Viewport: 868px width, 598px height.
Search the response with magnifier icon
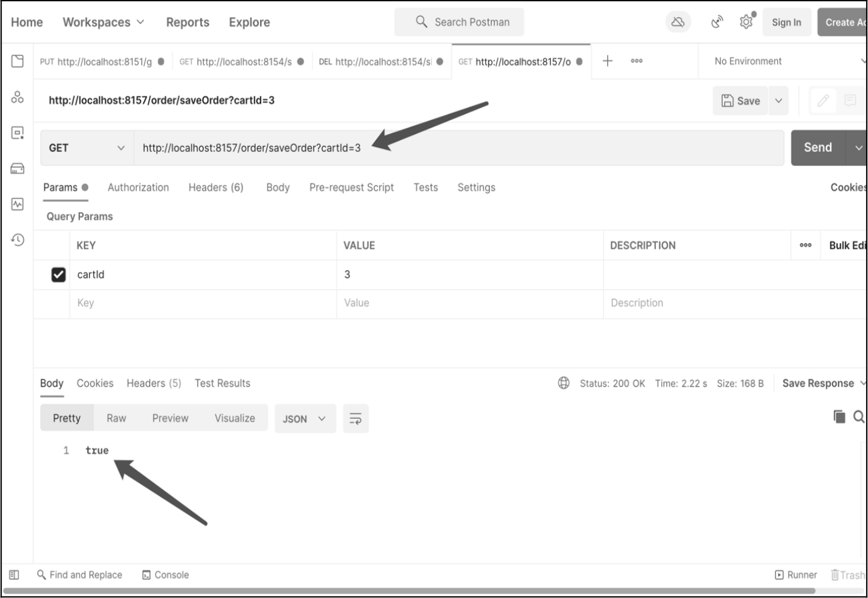pos(859,417)
